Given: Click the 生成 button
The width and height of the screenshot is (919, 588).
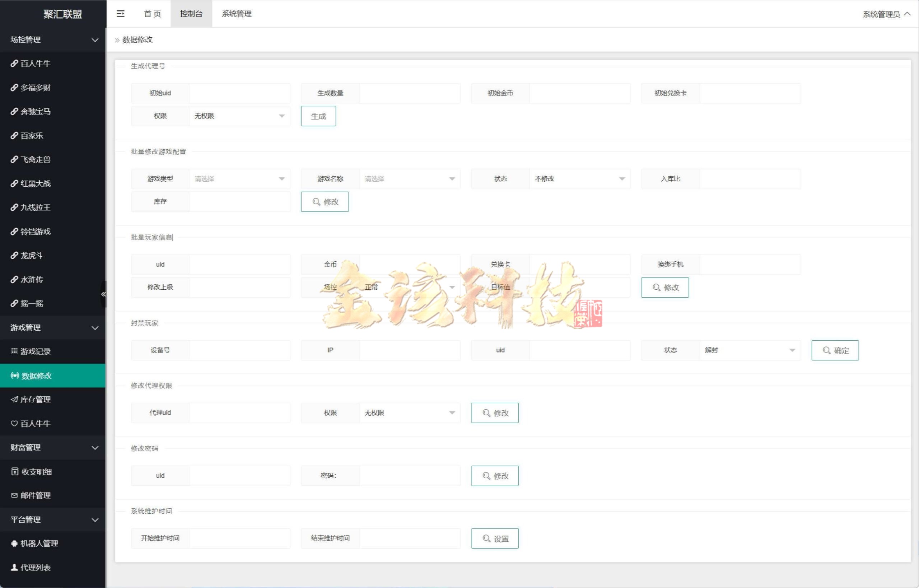Looking at the screenshot, I should pyautogui.click(x=318, y=116).
